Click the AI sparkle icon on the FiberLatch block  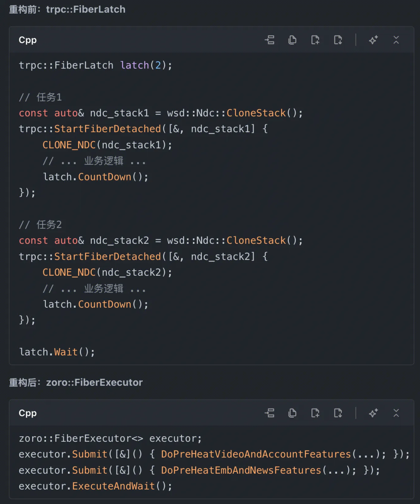[x=373, y=40]
